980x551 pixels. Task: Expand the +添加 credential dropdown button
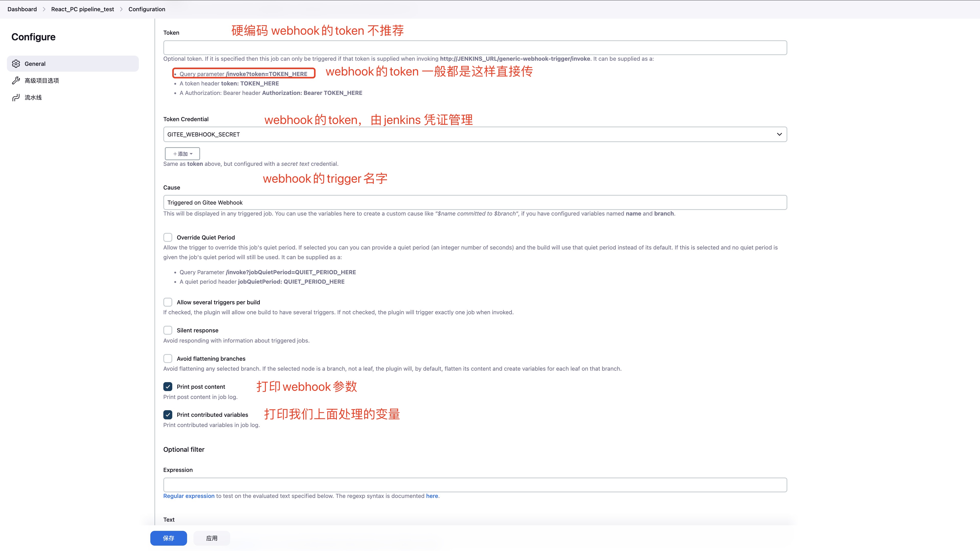tap(182, 154)
